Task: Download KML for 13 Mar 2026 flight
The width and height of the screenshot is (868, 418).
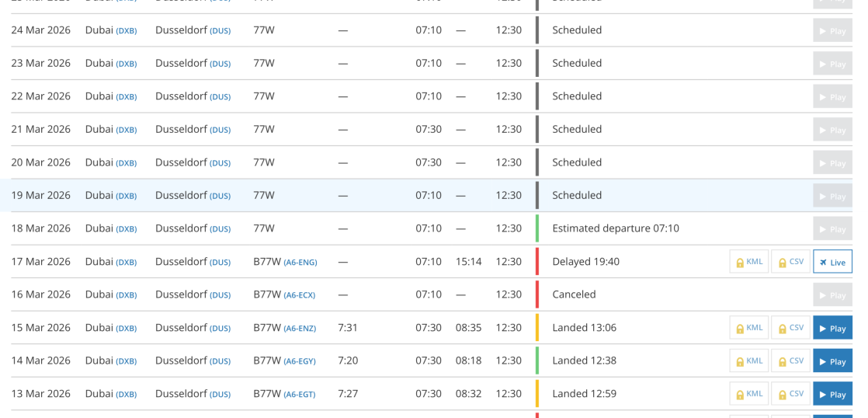Action: point(749,394)
